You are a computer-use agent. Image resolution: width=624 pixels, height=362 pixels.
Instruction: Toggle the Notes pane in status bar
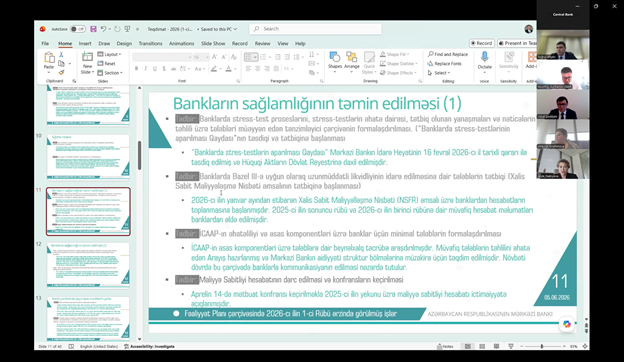445,346
